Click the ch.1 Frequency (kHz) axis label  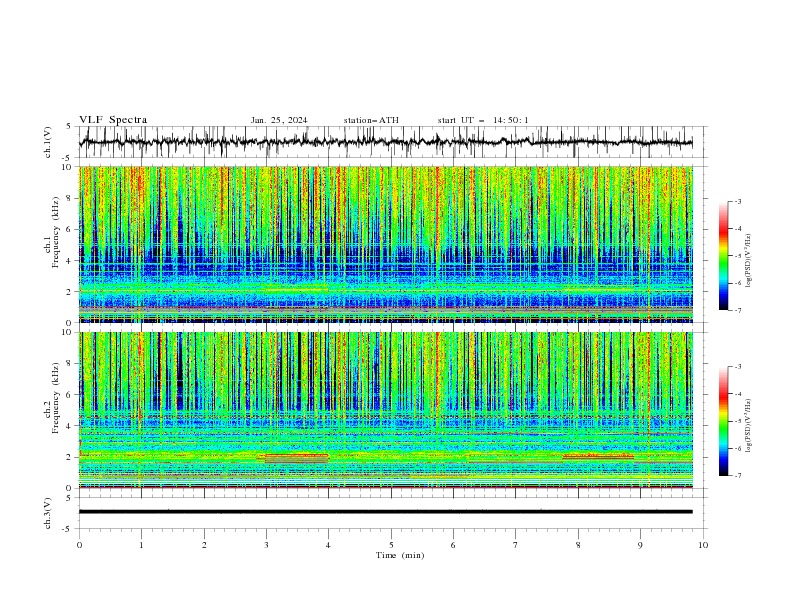(x=52, y=233)
